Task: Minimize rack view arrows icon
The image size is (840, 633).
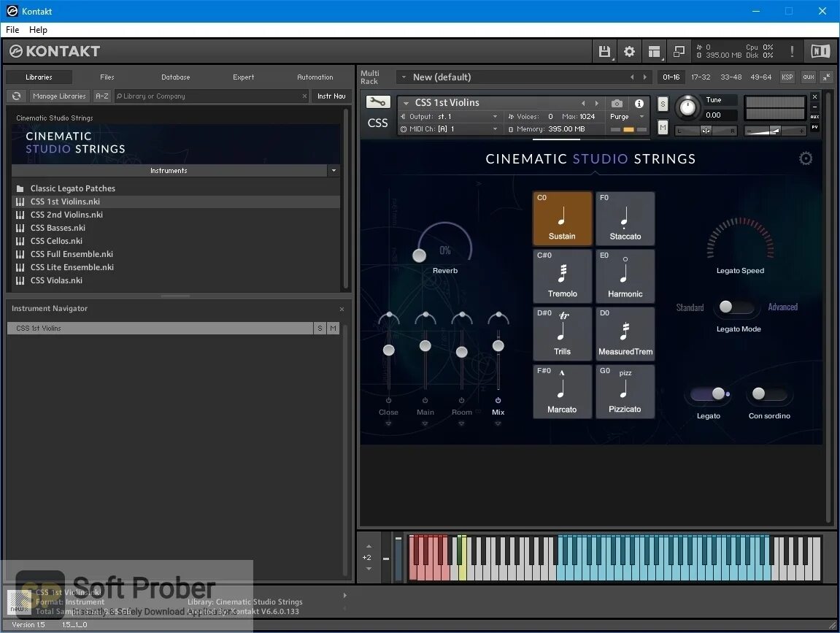Action: pyautogui.click(x=827, y=77)
